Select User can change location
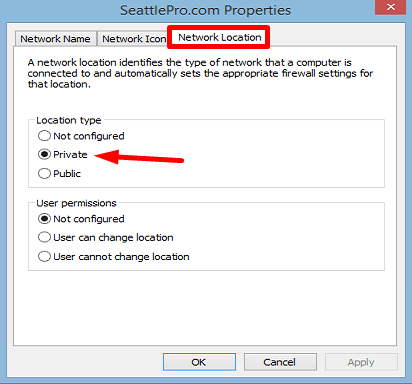Image resolution: width=412 pixels, height=384 pixels. 106,238
